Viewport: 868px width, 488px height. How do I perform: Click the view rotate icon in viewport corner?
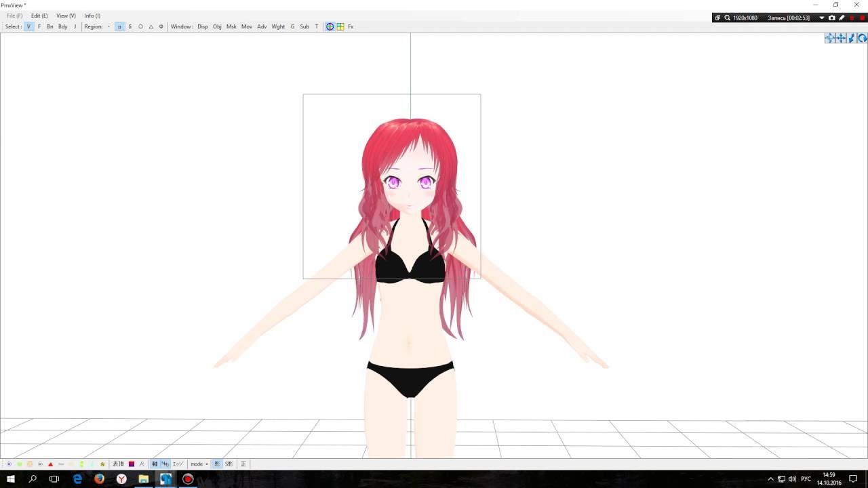(x=863, y=39)
